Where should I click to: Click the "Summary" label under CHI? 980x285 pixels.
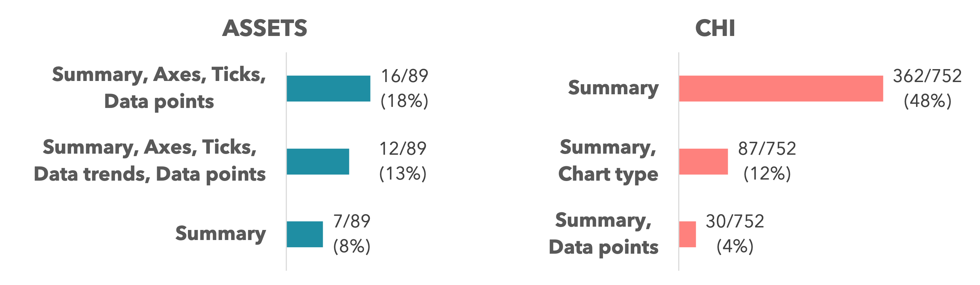point(613,88)
